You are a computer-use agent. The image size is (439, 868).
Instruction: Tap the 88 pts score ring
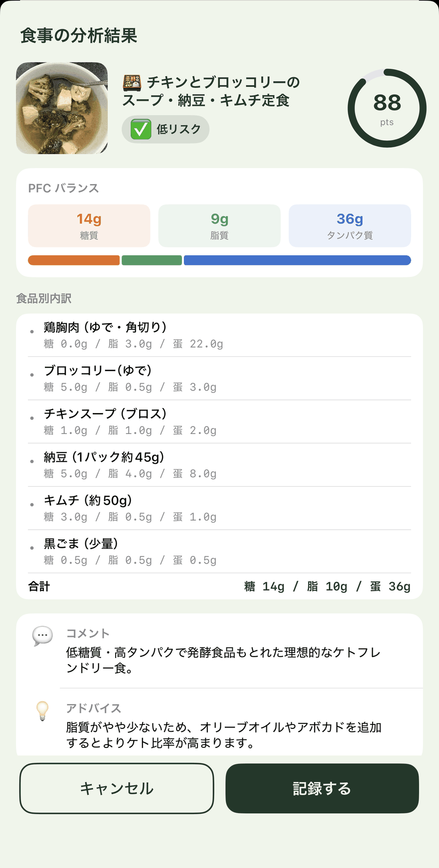click(x=387, y=108)
